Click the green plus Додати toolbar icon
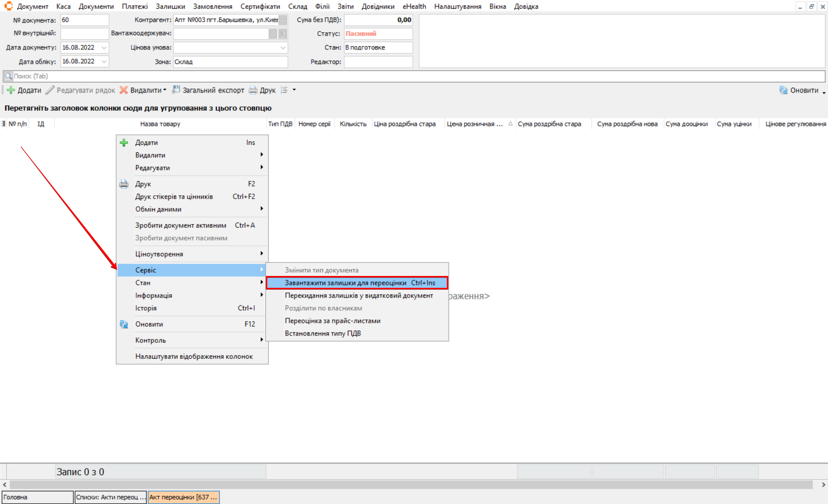The image size is (828, 504). [x=11, y=90]
